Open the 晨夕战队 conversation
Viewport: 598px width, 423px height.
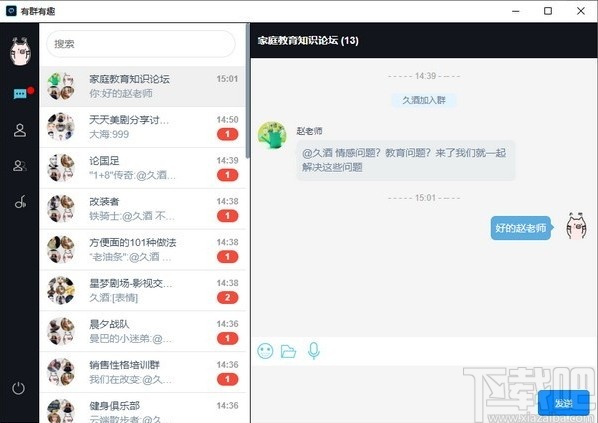tap(143, 331)
